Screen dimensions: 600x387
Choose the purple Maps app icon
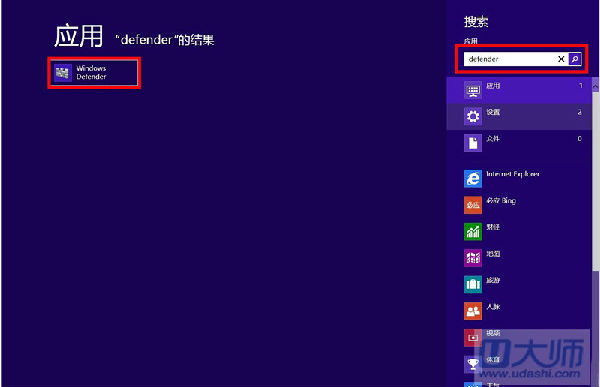pyautogui.click(x=473, y=258)
